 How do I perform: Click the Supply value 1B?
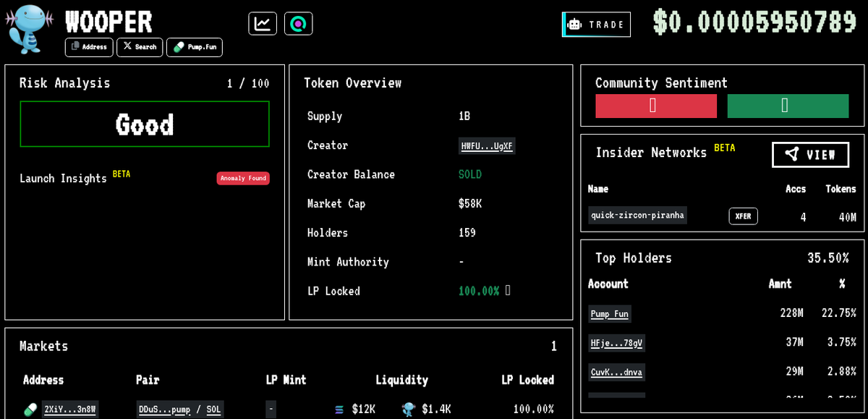coord(464,116)
